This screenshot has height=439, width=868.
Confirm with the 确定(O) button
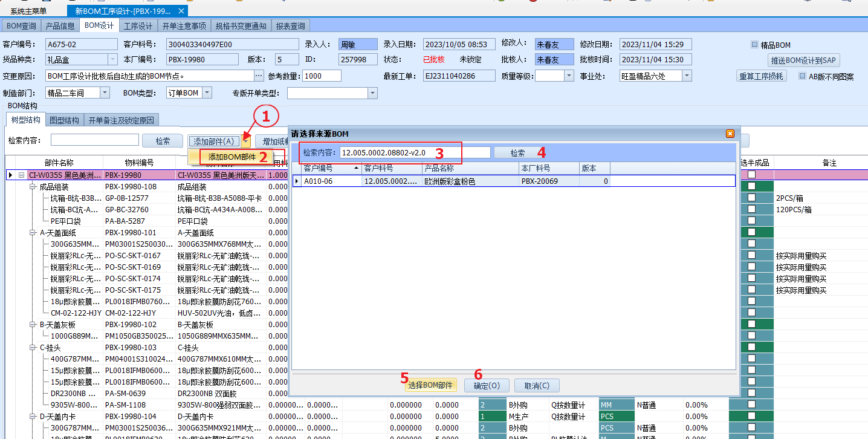pos(487,385)
